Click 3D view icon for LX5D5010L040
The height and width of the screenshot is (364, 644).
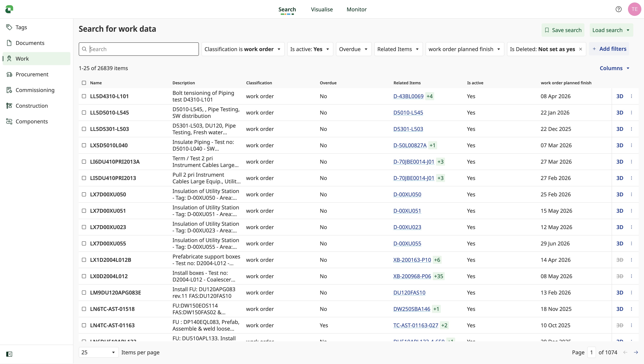pyautogui.click(x=619, y=145)
